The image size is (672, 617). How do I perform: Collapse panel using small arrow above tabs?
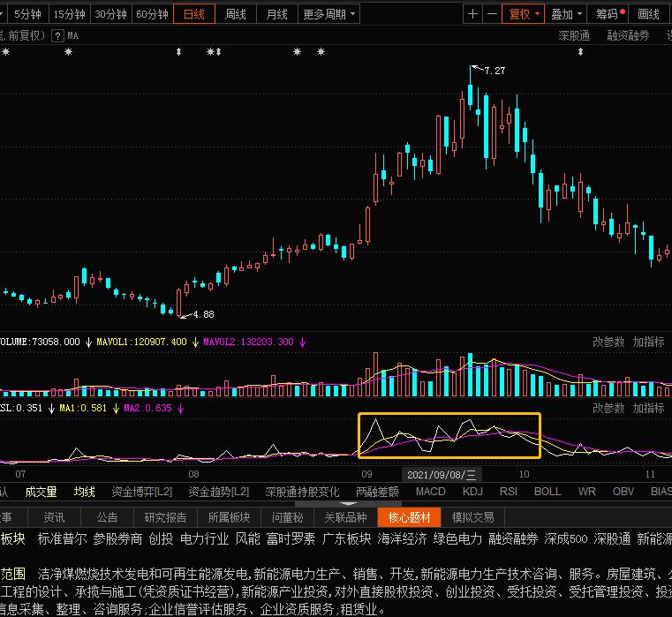pos(349,504)
